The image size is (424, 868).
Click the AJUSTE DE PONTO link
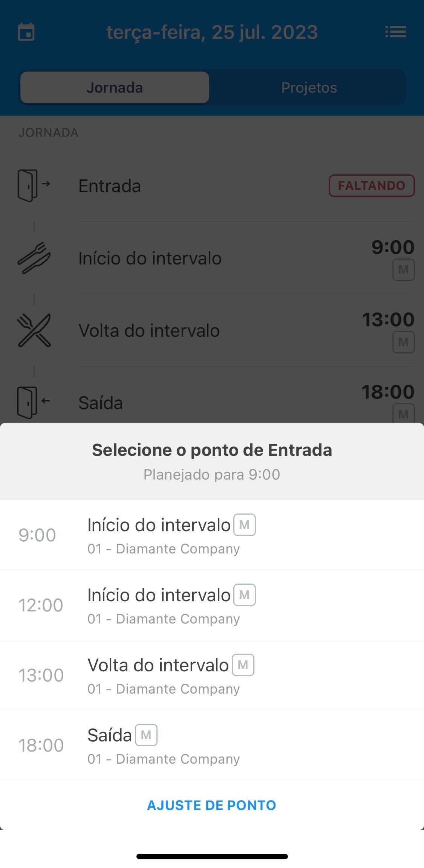212,805
